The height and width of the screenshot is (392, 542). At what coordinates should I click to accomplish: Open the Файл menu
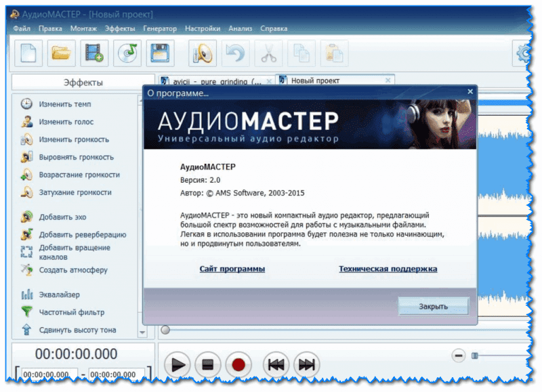[x=22, y=28]
